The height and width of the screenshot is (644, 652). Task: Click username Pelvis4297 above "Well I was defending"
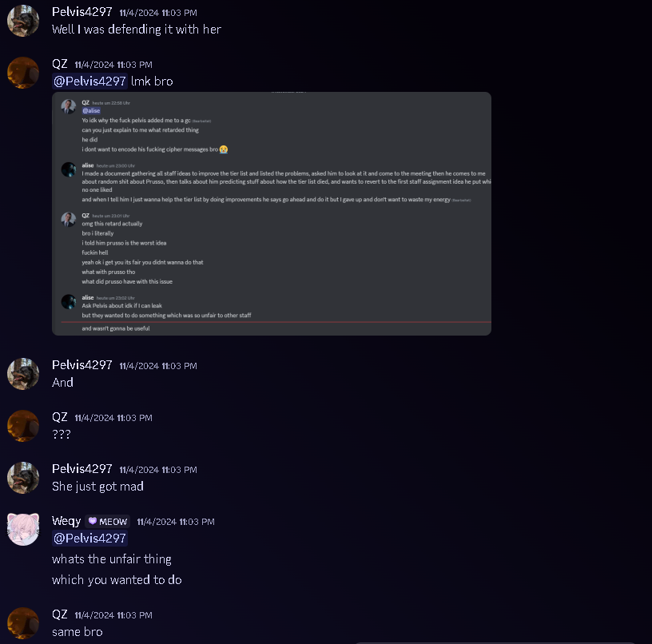click(81, 12)
